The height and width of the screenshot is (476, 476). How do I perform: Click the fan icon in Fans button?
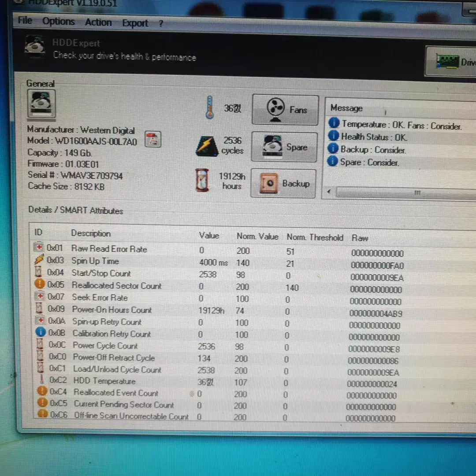pos(275,109)
